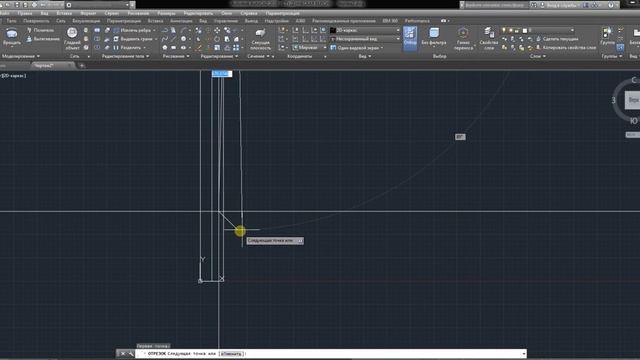Open the layer name dropdown
The width and height of the screenshot is (640, 360).
(537, 30)
